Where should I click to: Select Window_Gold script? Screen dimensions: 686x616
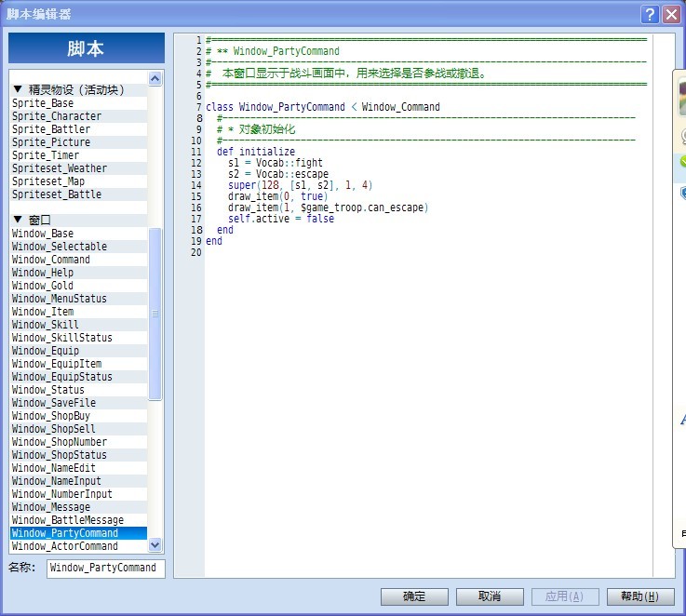coord(79,286)
